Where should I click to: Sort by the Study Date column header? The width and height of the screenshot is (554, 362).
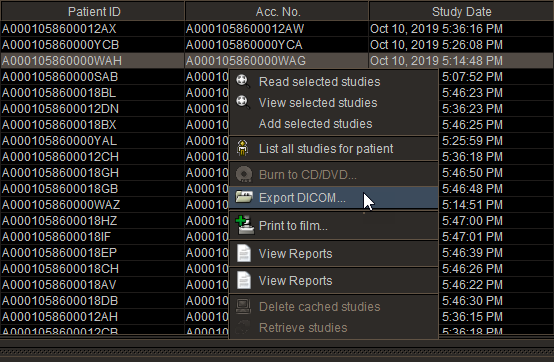(461, 11)
